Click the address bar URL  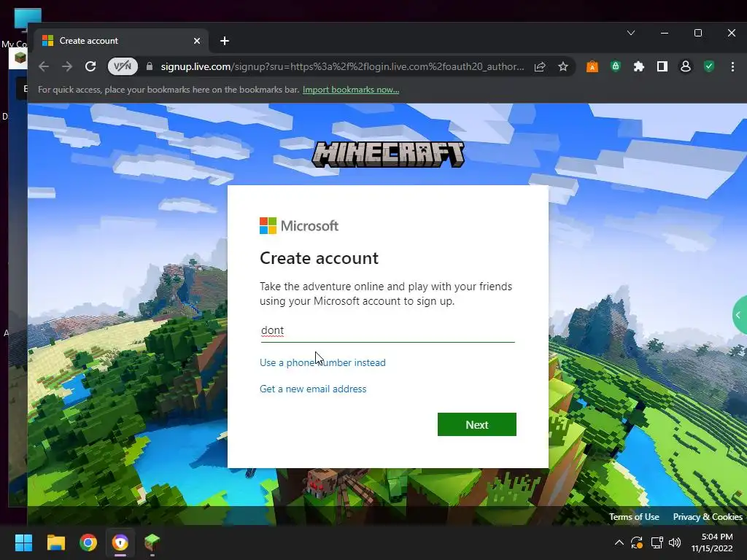pyautogui.click(x=342, y=66)
